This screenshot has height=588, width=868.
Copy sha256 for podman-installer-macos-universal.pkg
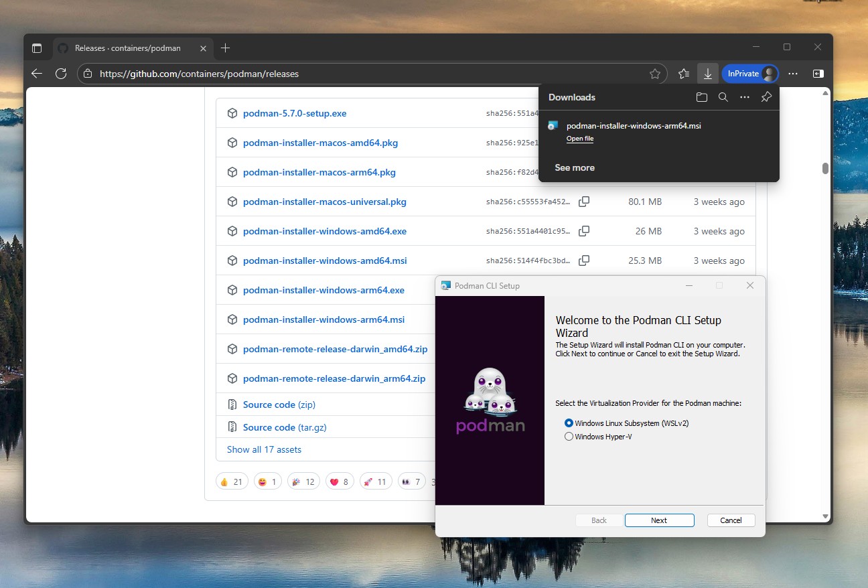click(584, 202)
